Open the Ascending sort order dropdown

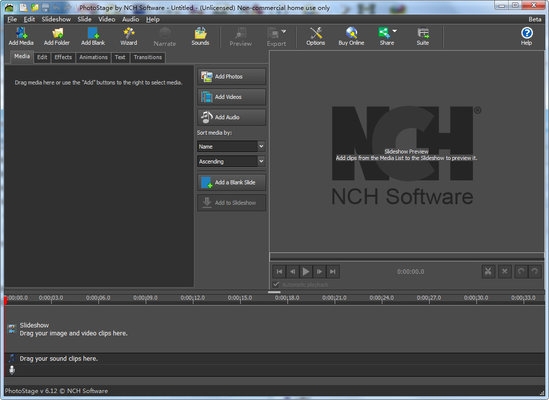coord(231,161)
